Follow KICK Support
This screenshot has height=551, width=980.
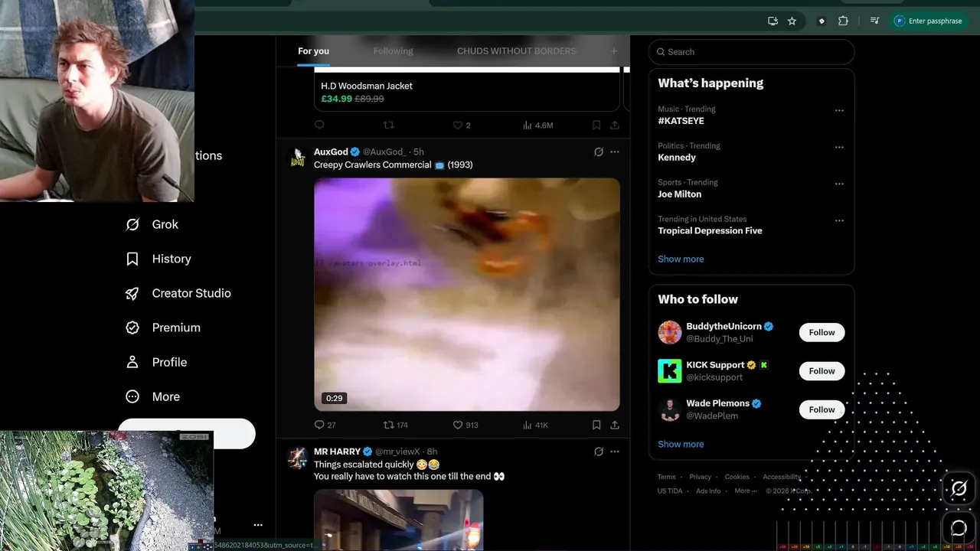(x=822, y=371)
